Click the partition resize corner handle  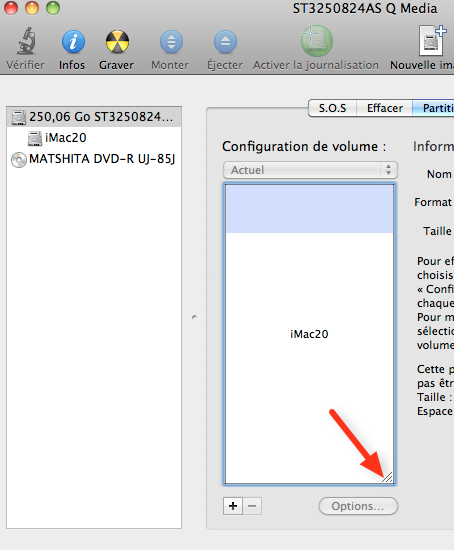(387, 478)
